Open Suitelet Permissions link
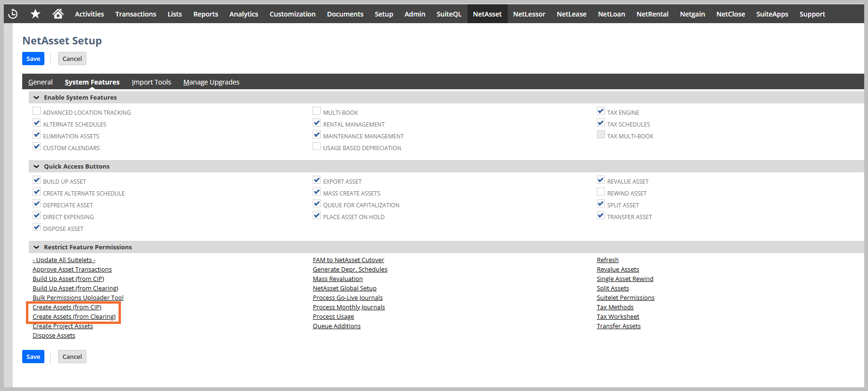The image size is (868, 391). click(626, 297)
